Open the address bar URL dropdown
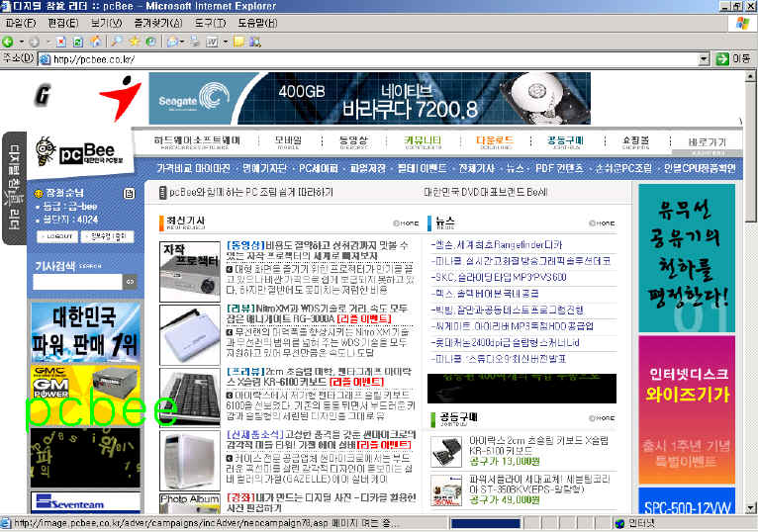 pyautogui.click(x=705, y=59)
